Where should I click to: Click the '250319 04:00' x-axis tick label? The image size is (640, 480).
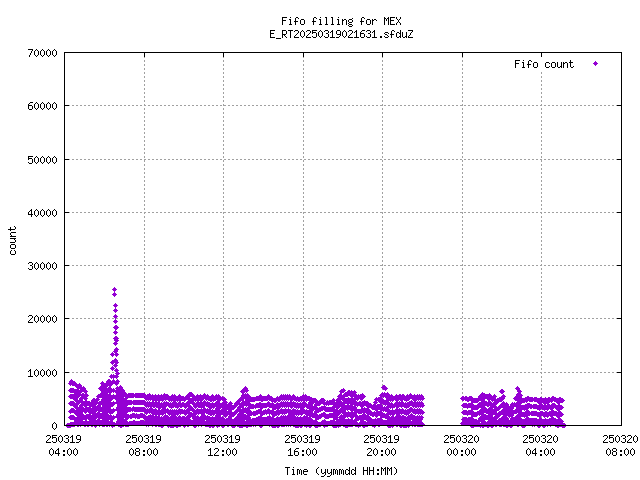coord(63,446)
